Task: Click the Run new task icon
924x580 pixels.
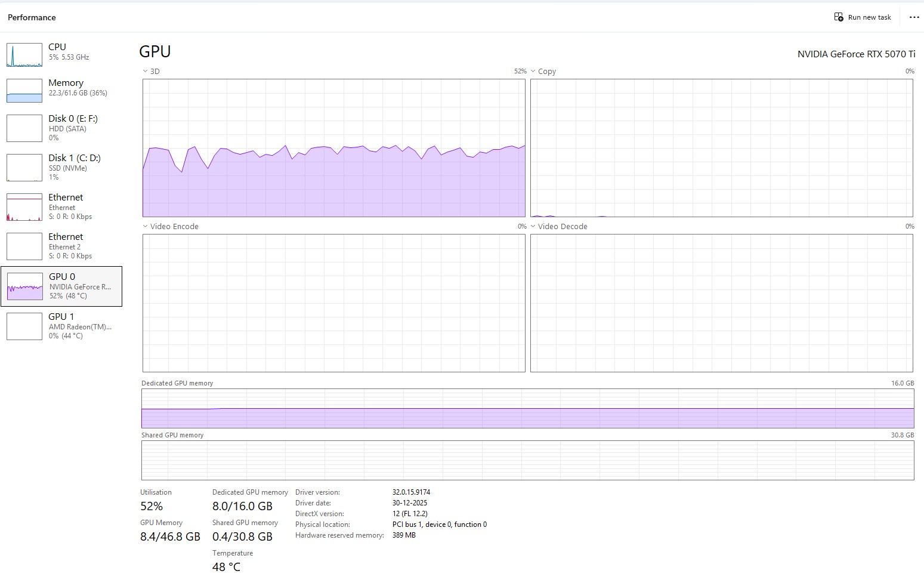Action: click(839, 17)
